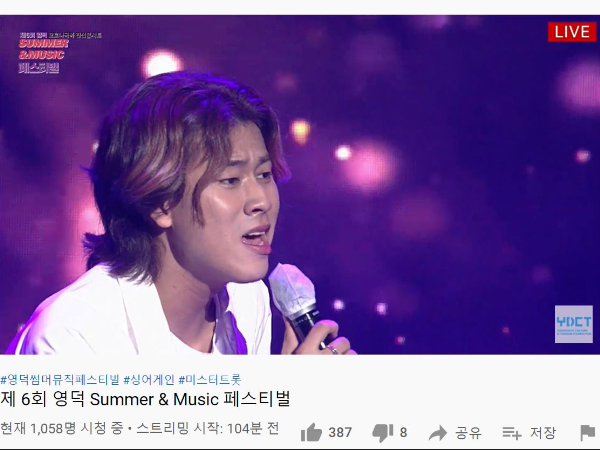Click the YDCT channel watermark in video

pyautogui.click(x=574, y=324)
